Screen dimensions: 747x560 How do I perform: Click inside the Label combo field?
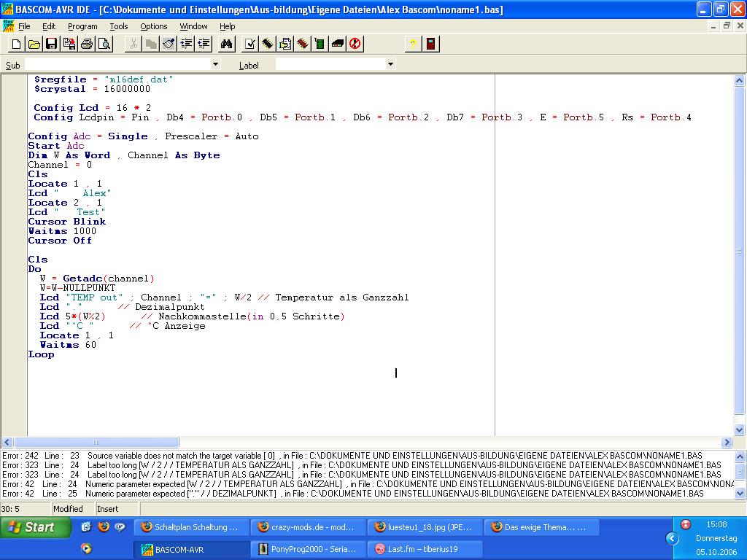330,64
